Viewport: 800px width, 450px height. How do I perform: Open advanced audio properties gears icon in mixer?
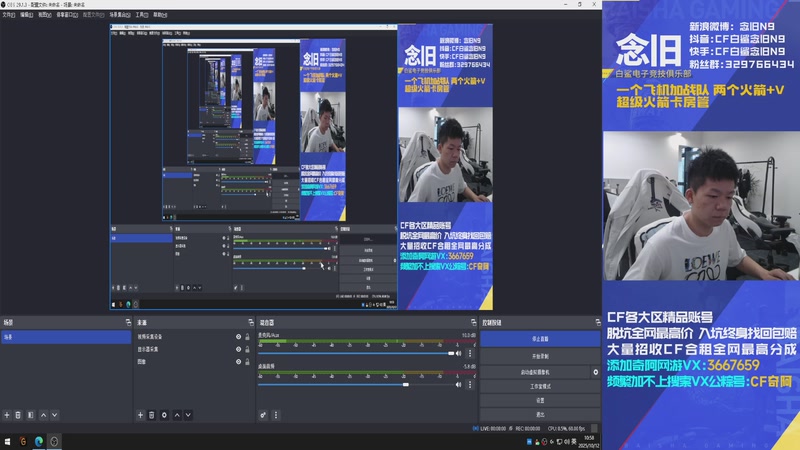pos(263,415)
